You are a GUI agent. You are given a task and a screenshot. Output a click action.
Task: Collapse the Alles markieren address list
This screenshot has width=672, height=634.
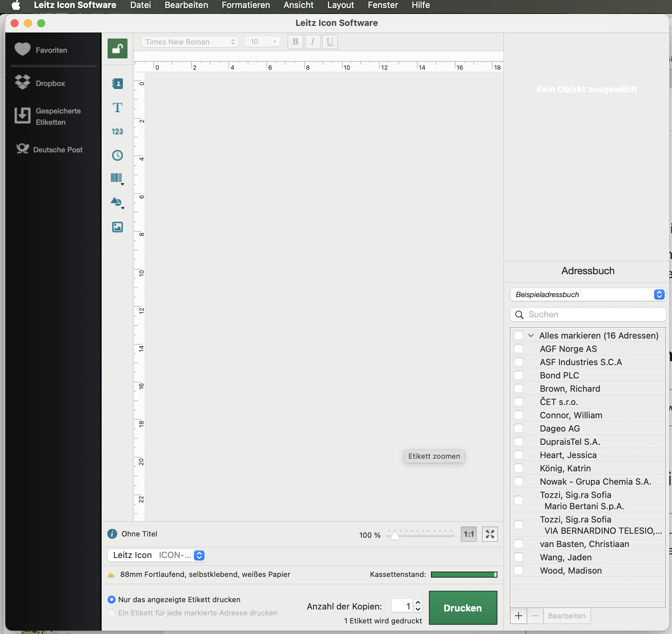coord(531,335)
